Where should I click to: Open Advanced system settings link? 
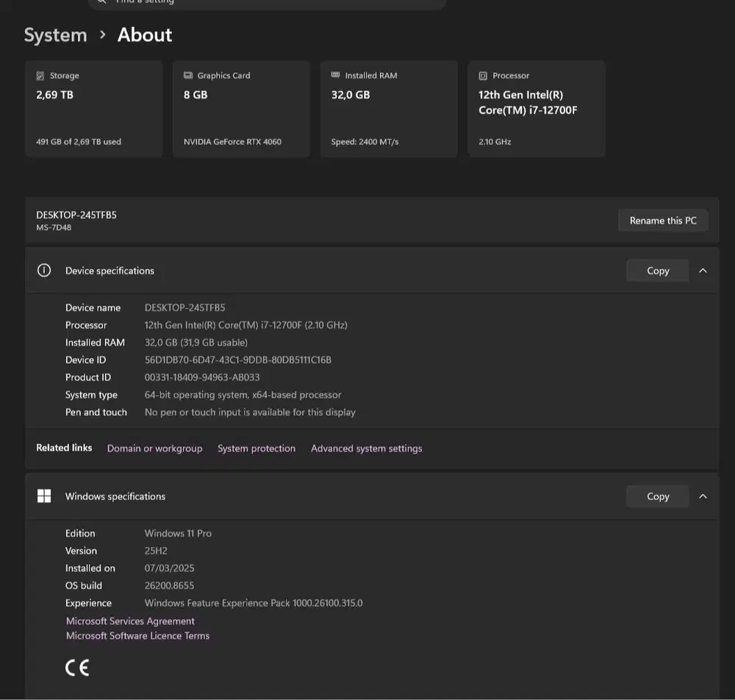point(367,449)
